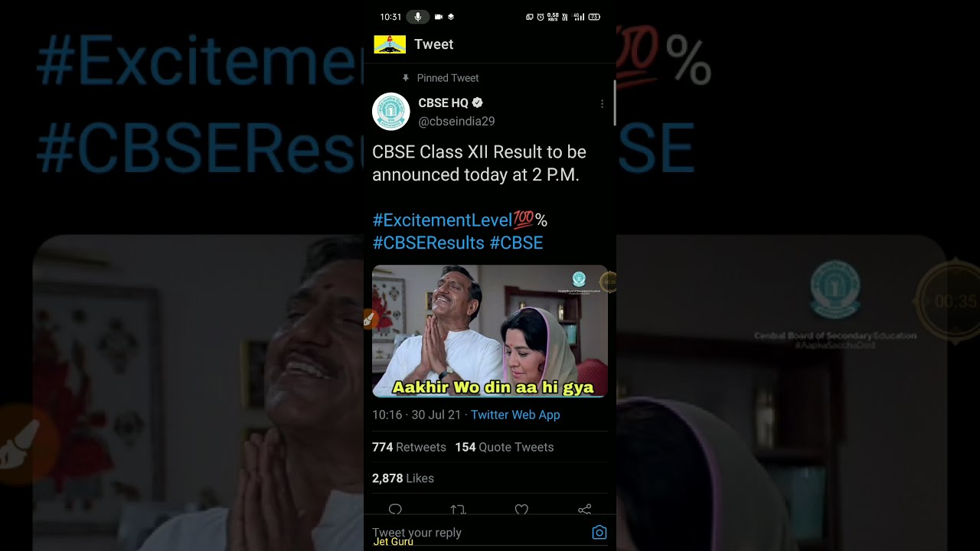The height and width of the screenshot is (551, 980).
Task: Tap the microphone indicator in status bar
Action: [x=418, y=17]
